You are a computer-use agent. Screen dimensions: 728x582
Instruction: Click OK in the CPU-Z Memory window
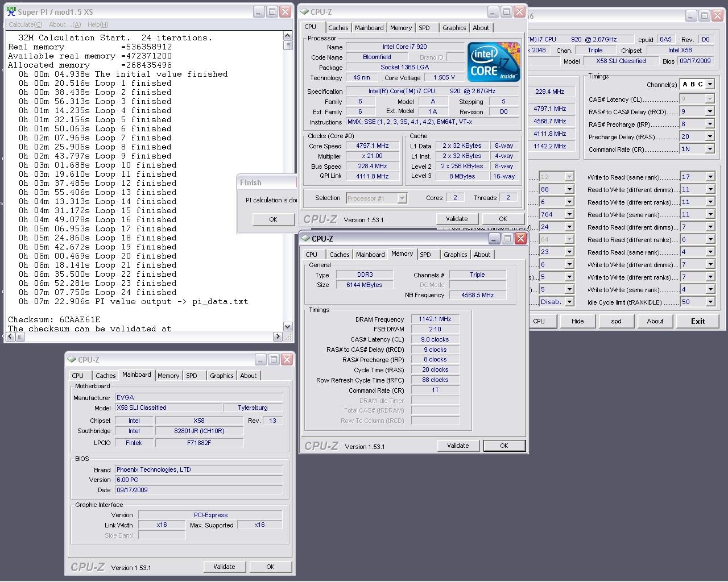coord(504,446)
